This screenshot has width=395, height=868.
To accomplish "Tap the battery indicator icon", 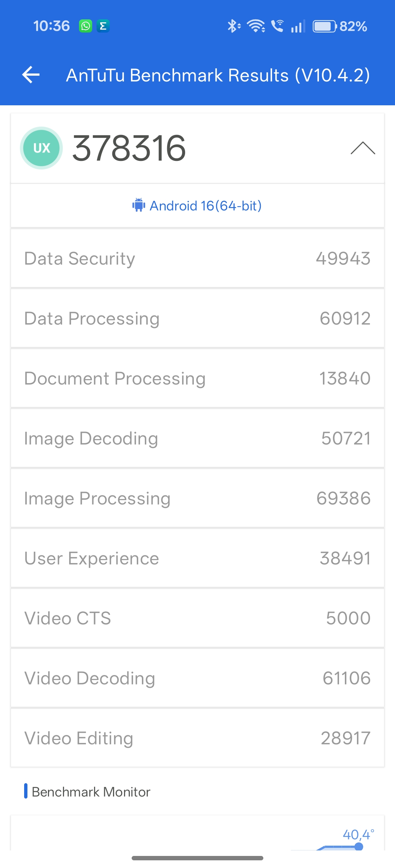I will tap(324, 26).
